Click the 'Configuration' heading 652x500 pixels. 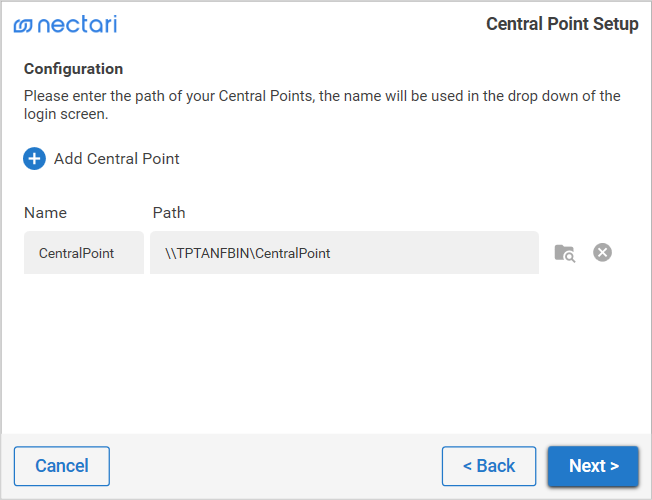coord(74,69)
